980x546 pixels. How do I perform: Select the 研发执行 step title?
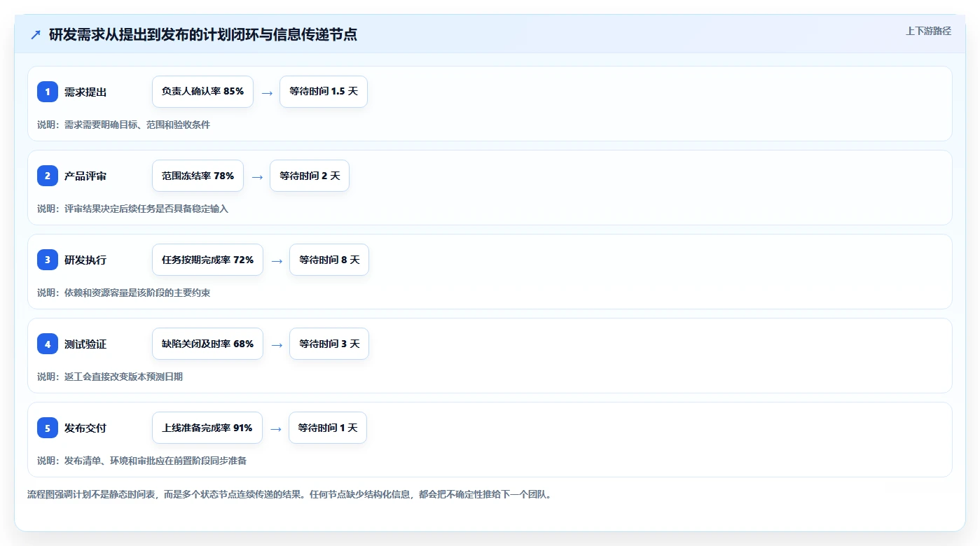(x=85, y=260)
